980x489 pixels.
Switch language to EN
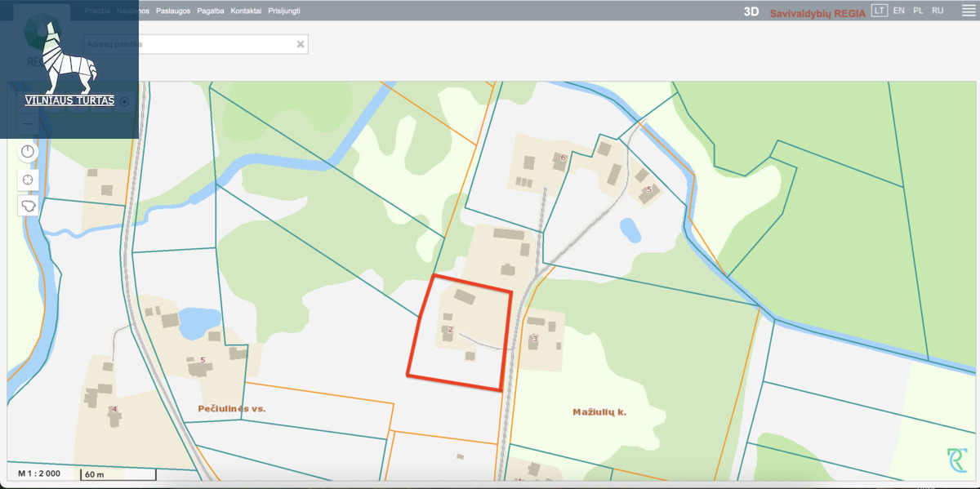pos(898,11)
